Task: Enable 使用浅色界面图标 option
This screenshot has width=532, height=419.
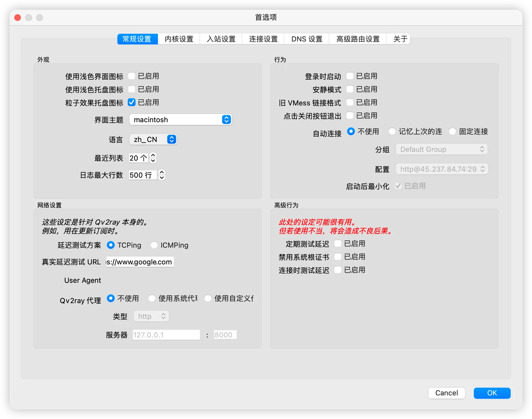Action: click(131, 76)
